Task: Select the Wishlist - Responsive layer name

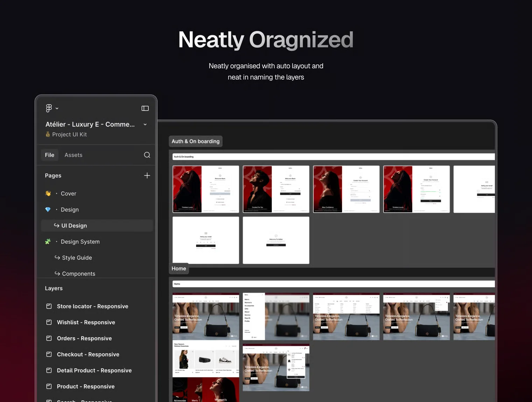Action: point(86,322)
